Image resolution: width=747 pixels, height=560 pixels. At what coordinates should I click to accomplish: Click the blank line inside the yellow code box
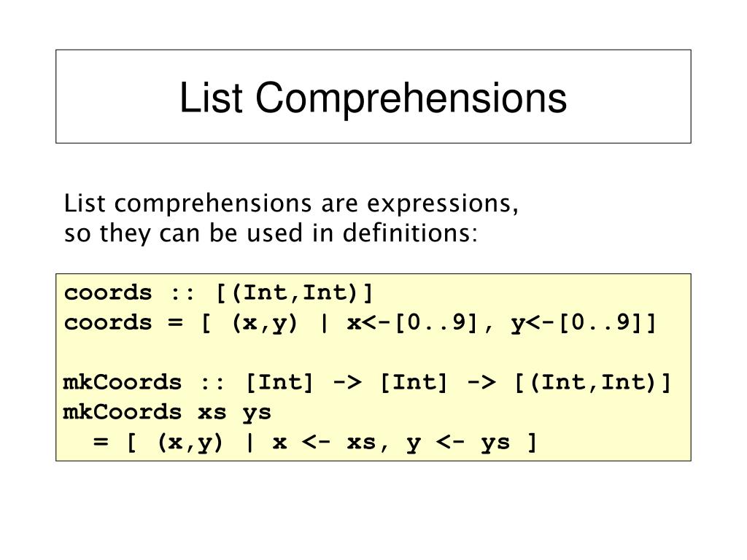[x=373, y=353]
